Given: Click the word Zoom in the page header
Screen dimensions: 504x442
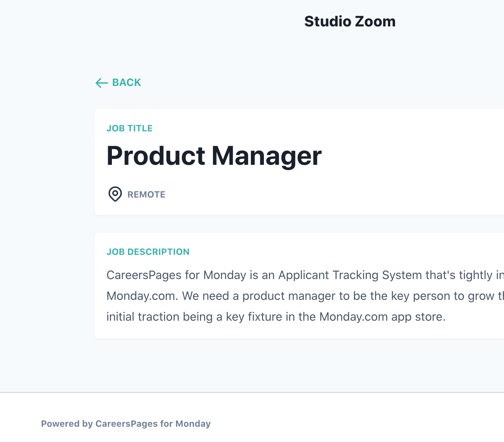Looking at the screenshot, I should click(375, 22).
